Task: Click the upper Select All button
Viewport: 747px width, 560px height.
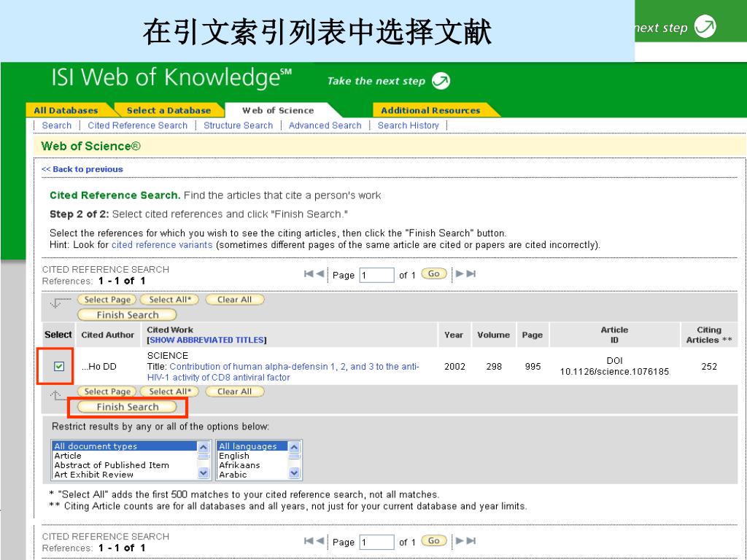Action: 170,300
